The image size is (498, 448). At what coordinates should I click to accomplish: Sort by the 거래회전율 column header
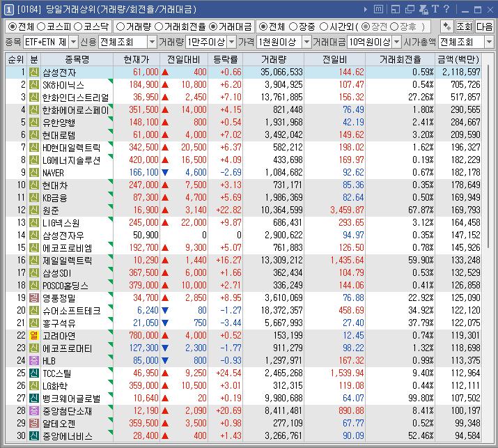point(400,59)
